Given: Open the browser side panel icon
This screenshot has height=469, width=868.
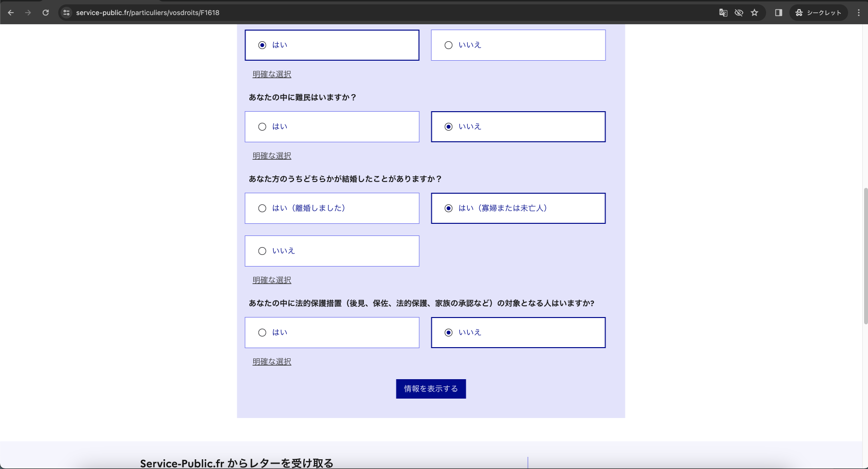Looking at the screenshot, I should 779,13.
